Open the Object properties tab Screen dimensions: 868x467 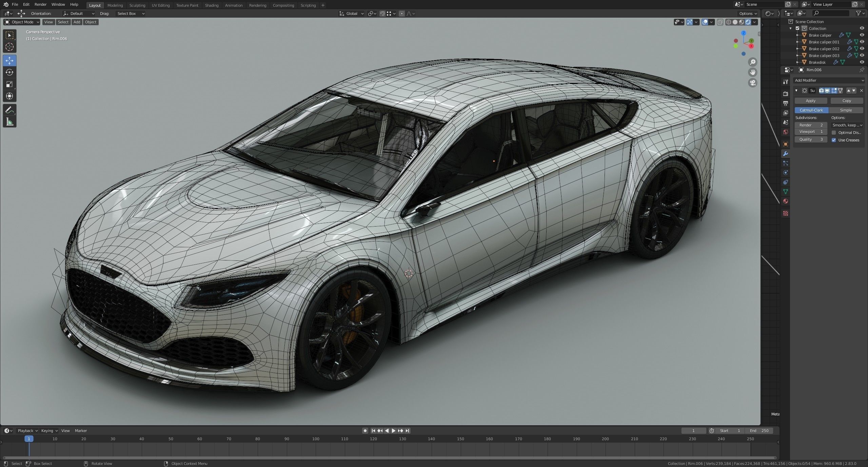pos(786,144)
